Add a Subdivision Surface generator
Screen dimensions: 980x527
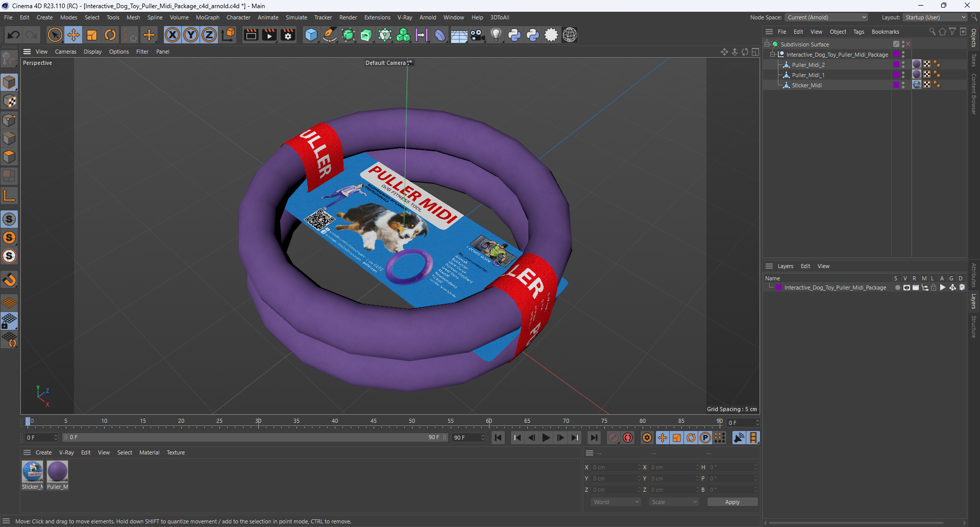tap(348, 35)
